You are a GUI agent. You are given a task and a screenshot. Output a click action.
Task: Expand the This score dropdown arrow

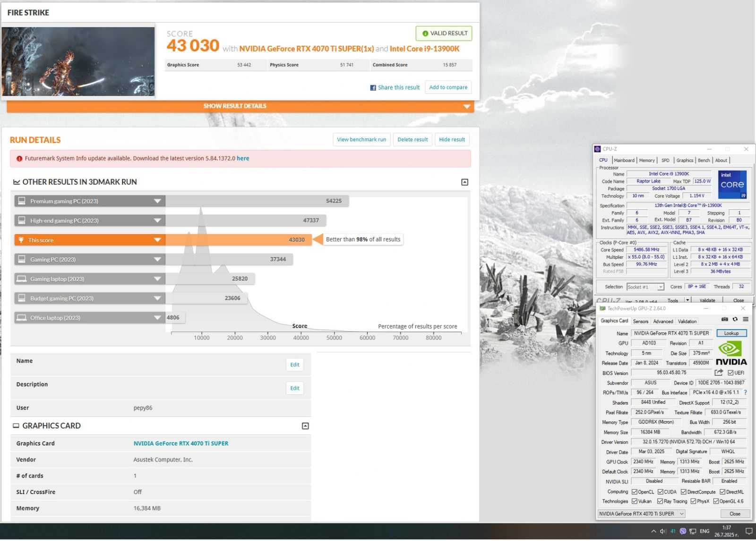coord(157,240)
